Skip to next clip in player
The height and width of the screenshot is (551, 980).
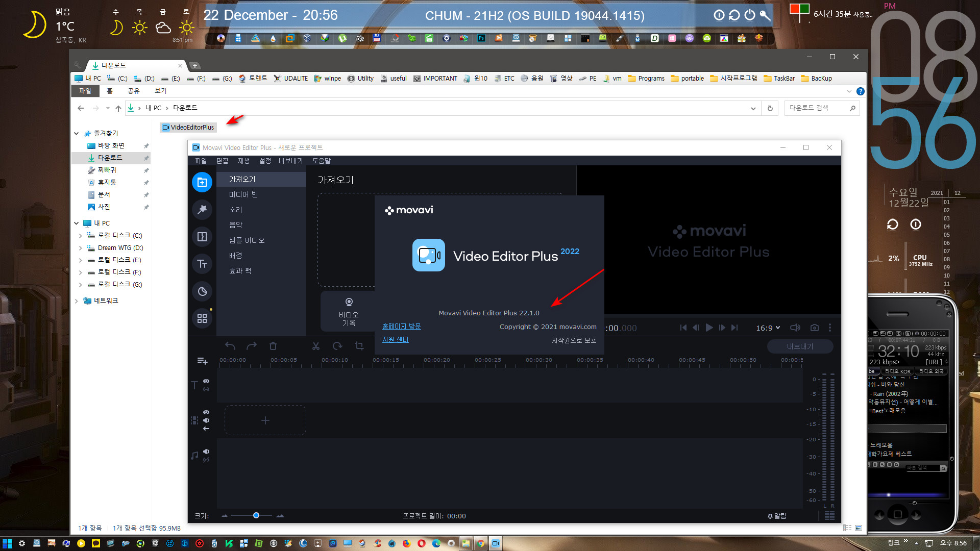click(x=734, y=328)
